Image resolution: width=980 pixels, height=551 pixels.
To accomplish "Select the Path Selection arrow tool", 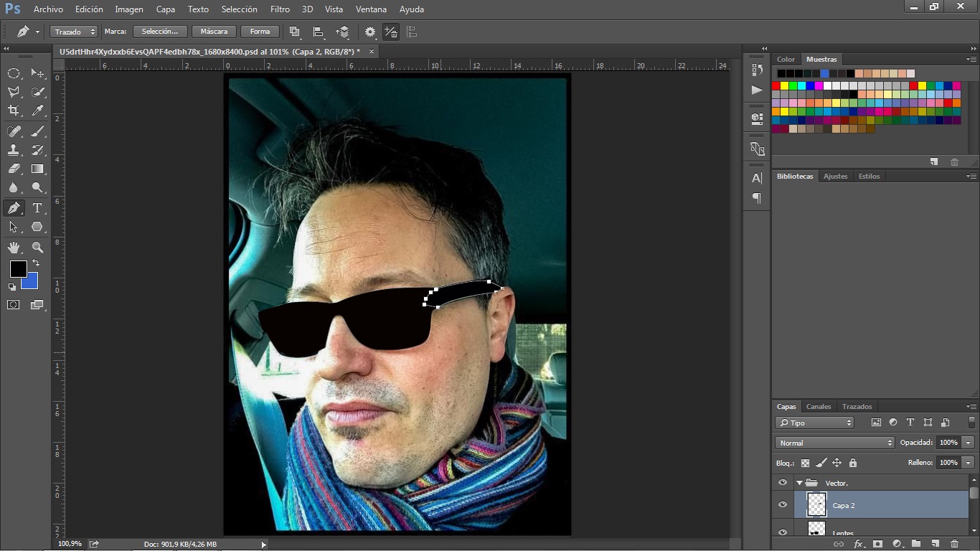I will 14,227.
